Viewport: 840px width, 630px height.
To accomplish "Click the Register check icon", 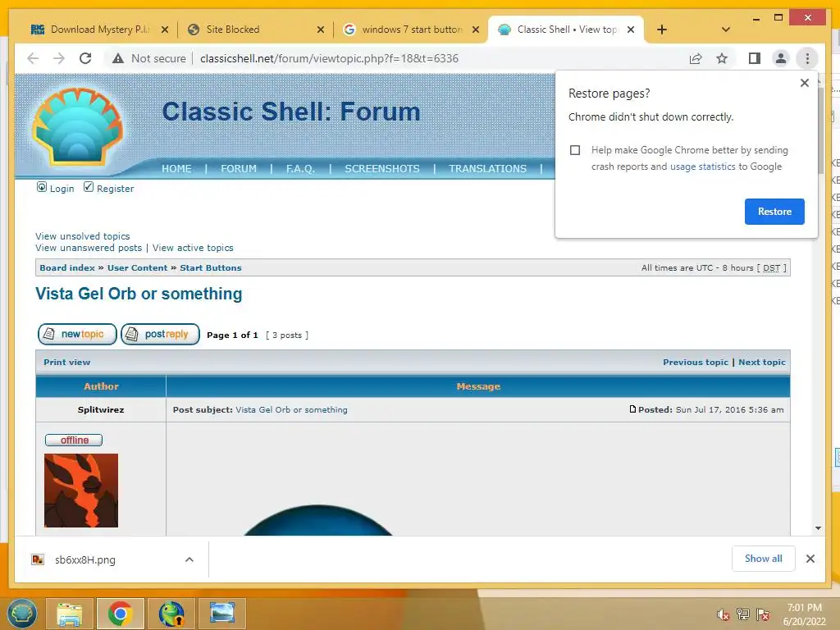I will 89,187.
